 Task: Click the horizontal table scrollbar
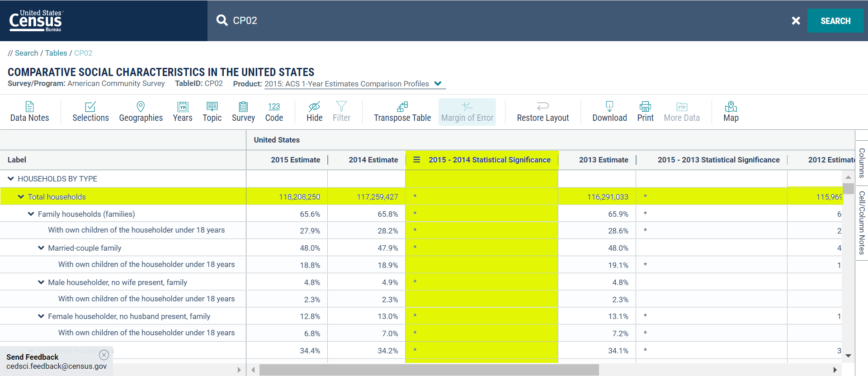[429, 370]
